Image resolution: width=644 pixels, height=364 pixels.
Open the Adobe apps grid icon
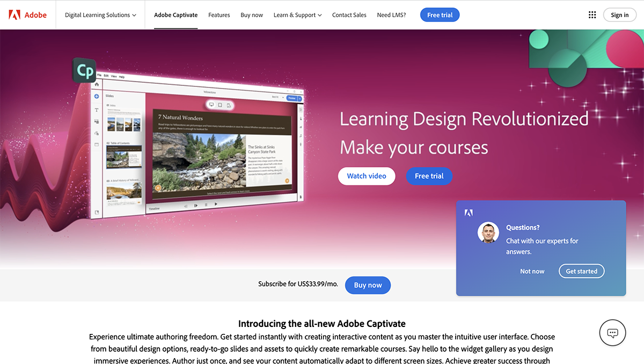(592, 14)
